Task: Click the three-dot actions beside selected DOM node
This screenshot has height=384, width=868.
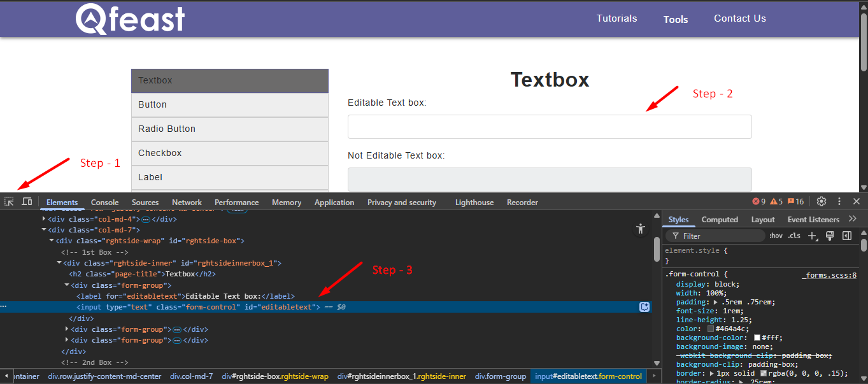Action: [3, 307]
